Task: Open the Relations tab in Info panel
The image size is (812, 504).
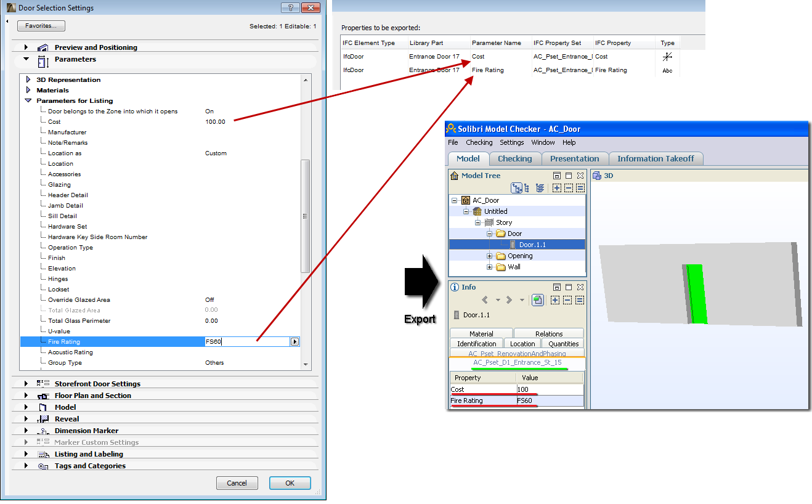Action: point(548,333)
